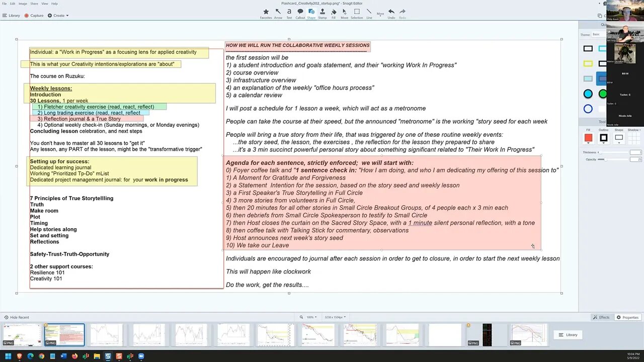Choose blue outline circle quick style
This screenshot has height=362, width=644.
point(588,109)
